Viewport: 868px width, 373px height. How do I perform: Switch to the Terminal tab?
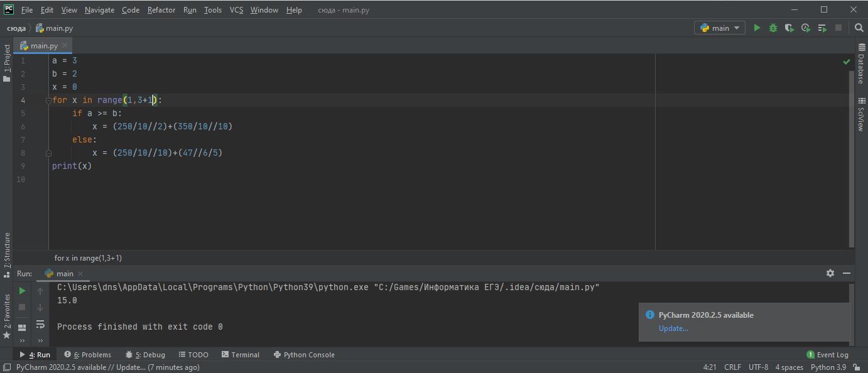240,355
